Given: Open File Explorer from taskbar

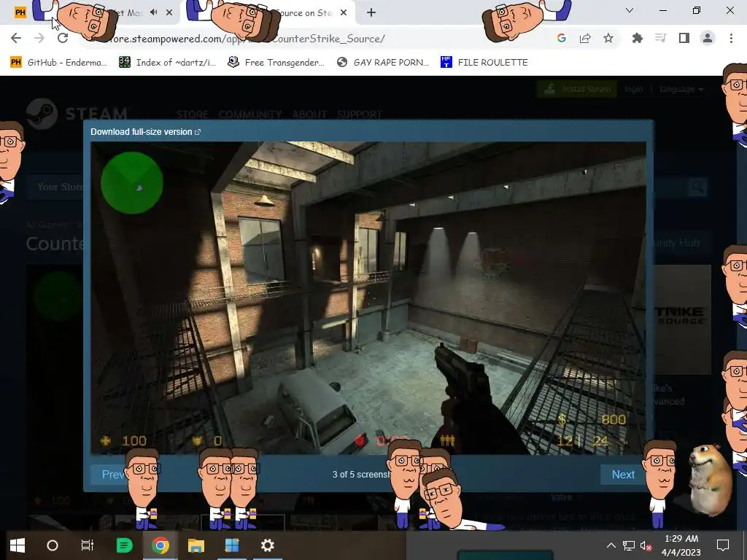Looking at the screenshot, I should (x=196, y=545).
